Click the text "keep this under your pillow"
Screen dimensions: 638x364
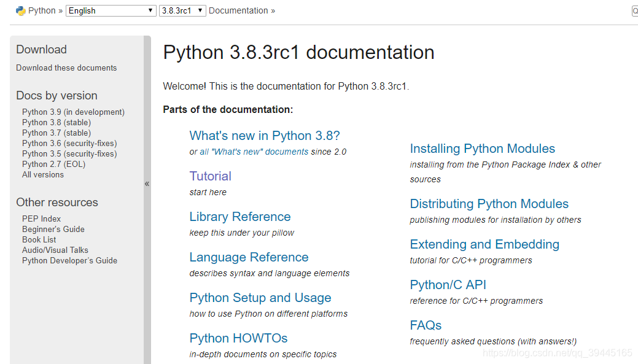pos(242,233)
